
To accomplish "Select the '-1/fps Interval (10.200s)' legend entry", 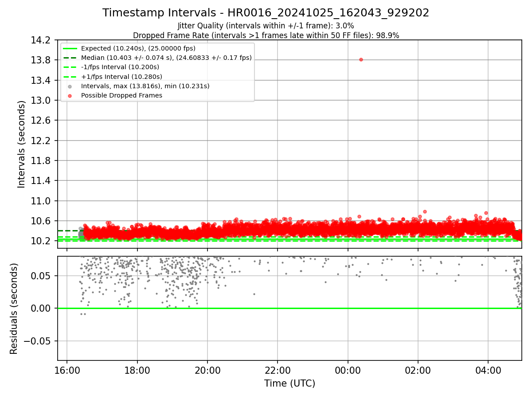I will [x=120, y=67].
